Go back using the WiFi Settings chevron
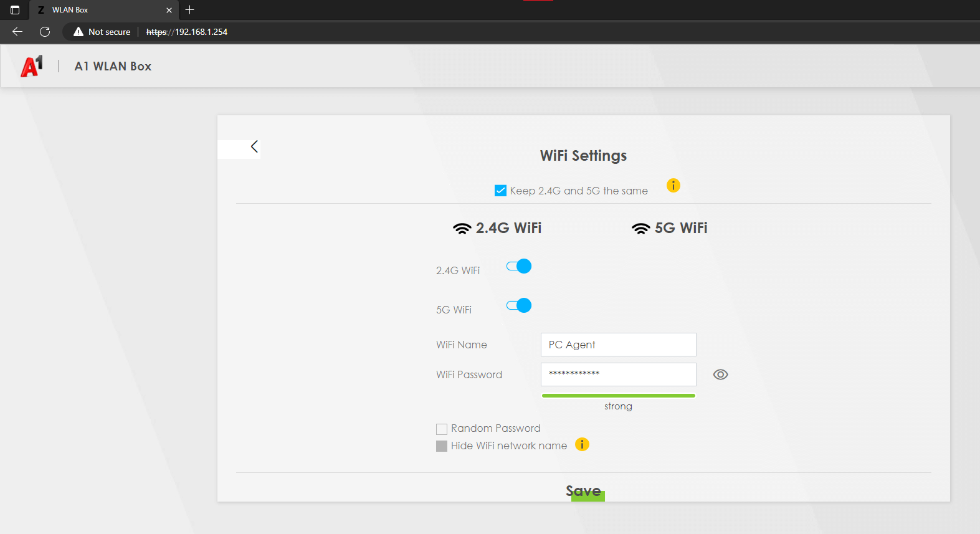 (x=254, y=146)
